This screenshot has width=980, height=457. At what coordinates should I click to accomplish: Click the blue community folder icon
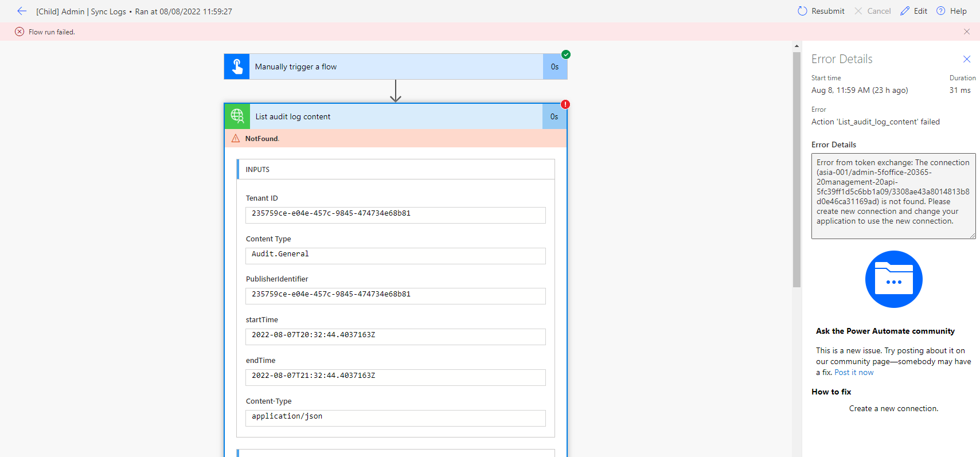point(893,279)
